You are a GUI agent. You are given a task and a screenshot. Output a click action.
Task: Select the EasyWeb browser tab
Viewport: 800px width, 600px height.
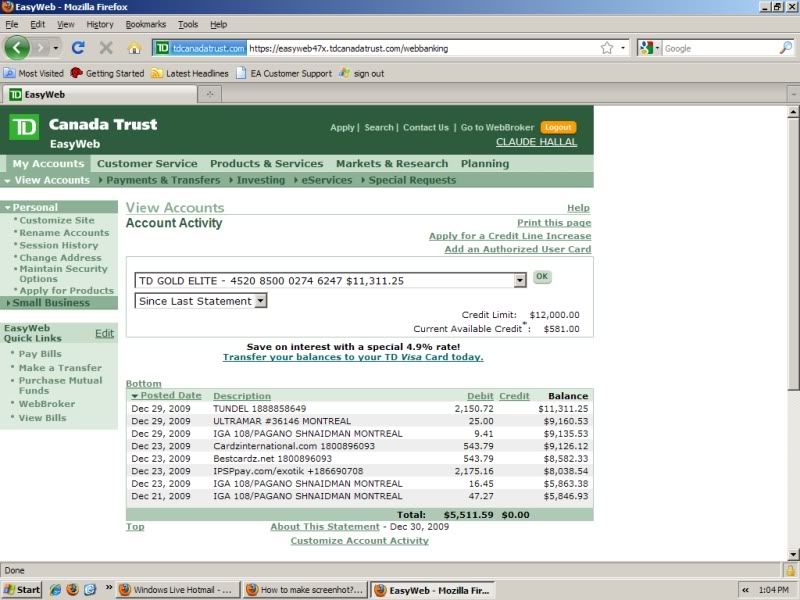(100, 94)
